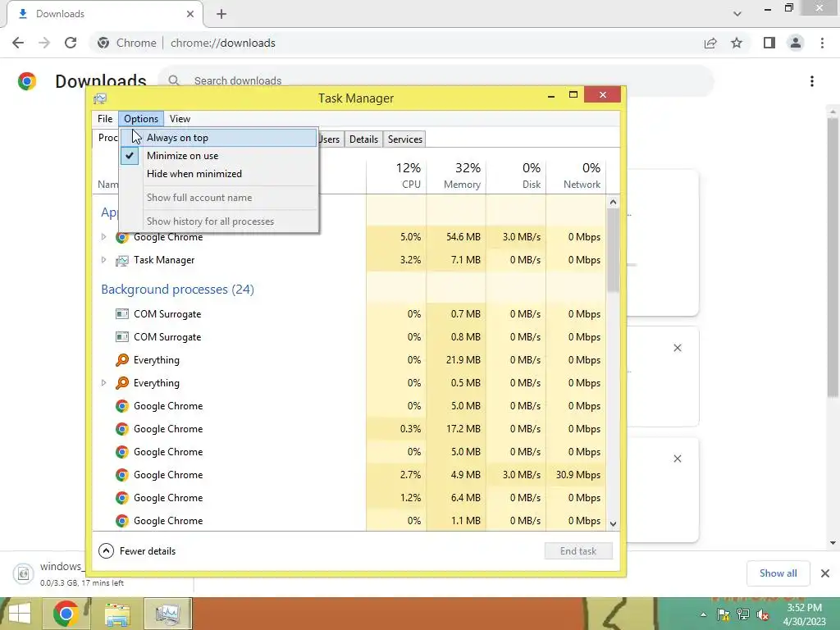The image size is (840, 630).
Task: Click the share page icon in address bar
Action: 710,43
